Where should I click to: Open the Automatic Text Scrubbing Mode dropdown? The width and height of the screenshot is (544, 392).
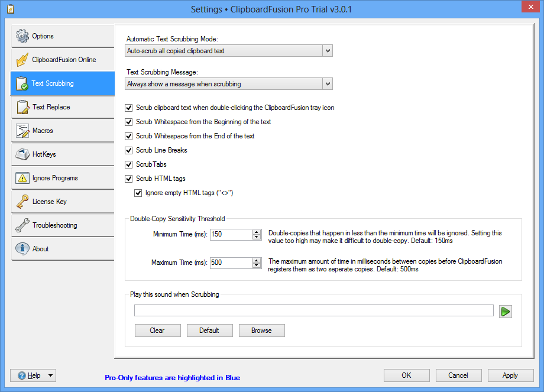tap(328, 51)
